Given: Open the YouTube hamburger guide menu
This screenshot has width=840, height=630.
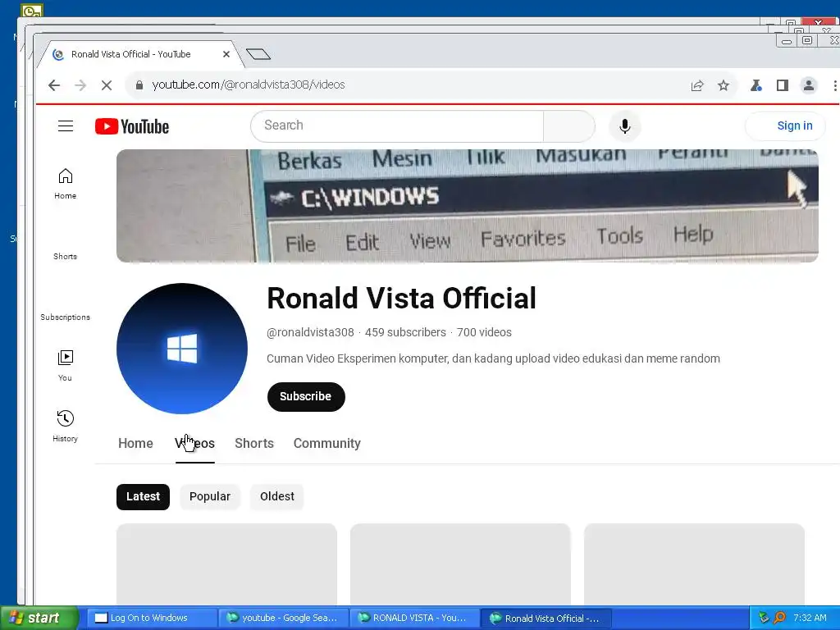Looking at the screenshot, I should 66,126.
